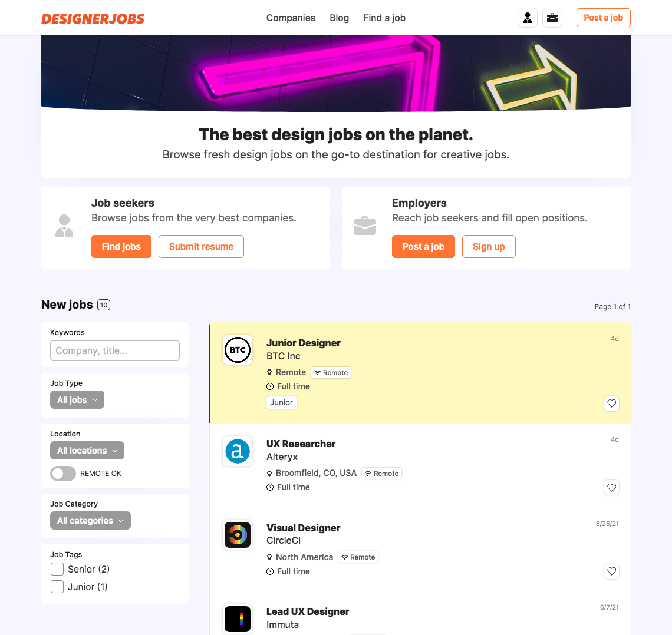Go to Companies in the navigation
This screenshot has height=635, width=672.
[291, 18]
